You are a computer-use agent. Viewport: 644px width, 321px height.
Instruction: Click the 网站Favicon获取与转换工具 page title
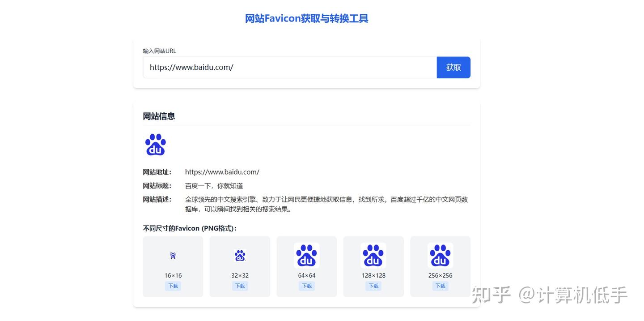click(x=306, y=19)
